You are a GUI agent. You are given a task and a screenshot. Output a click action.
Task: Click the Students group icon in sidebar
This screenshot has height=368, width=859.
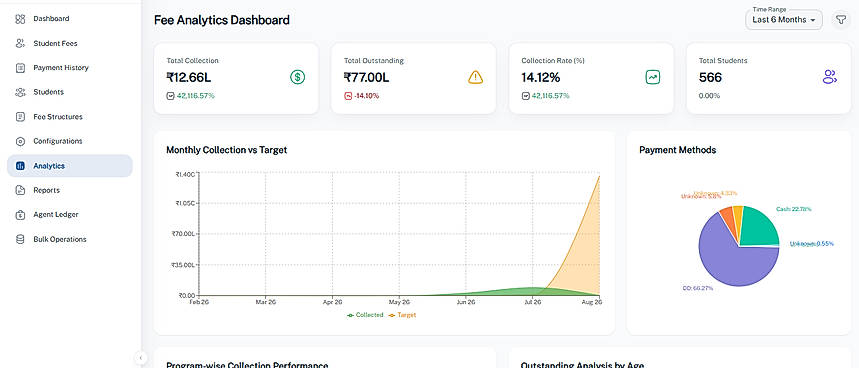click(x=20, y=92)
